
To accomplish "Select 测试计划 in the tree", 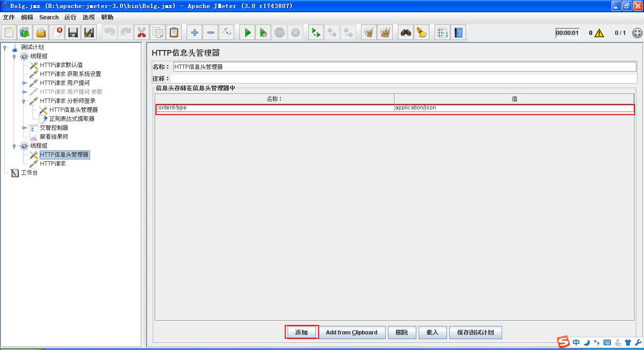I will [32, 47].
